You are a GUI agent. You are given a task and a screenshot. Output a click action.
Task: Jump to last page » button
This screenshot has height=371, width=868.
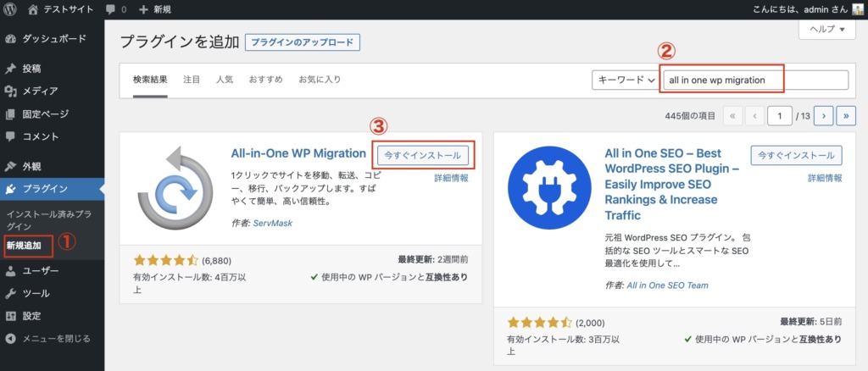[846, 116]
